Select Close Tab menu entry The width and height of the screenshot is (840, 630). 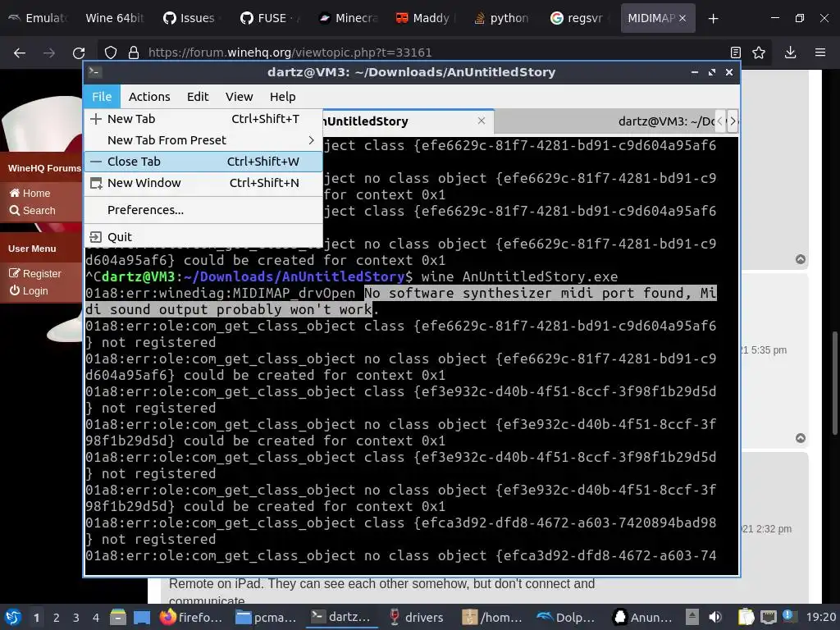(203, 162)
